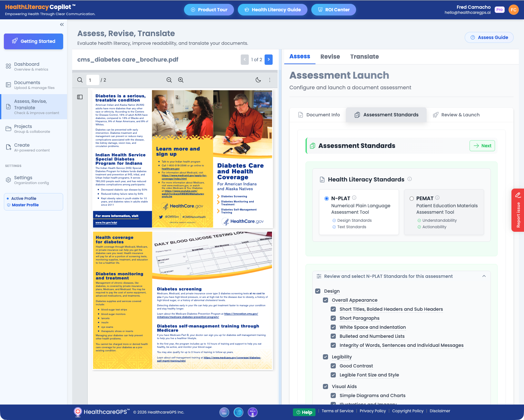The width and height of the screenshot is (524, 420).
Task: Zoom out on the PDF preview
Action: coord(169,80)
